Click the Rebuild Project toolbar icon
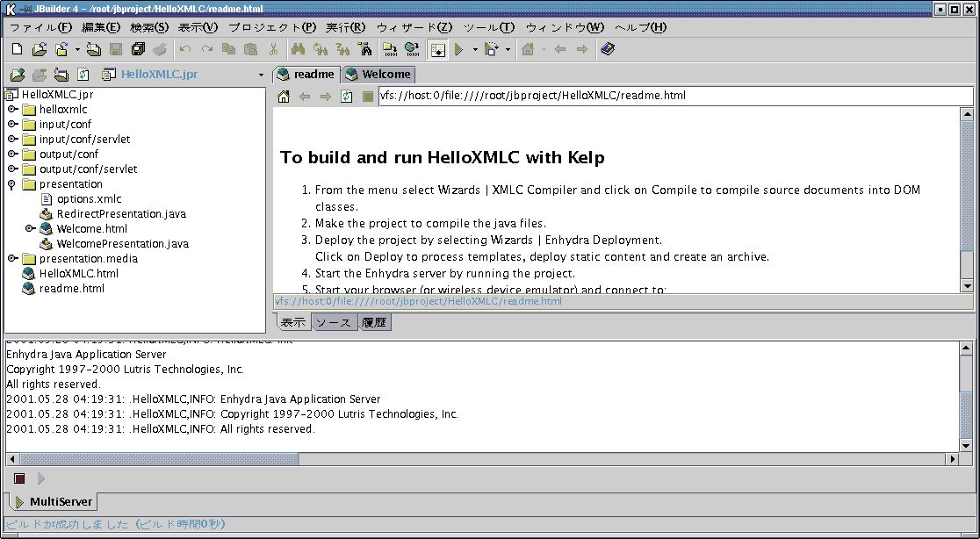This screenshot has height=539, width=980. point(412,49)
